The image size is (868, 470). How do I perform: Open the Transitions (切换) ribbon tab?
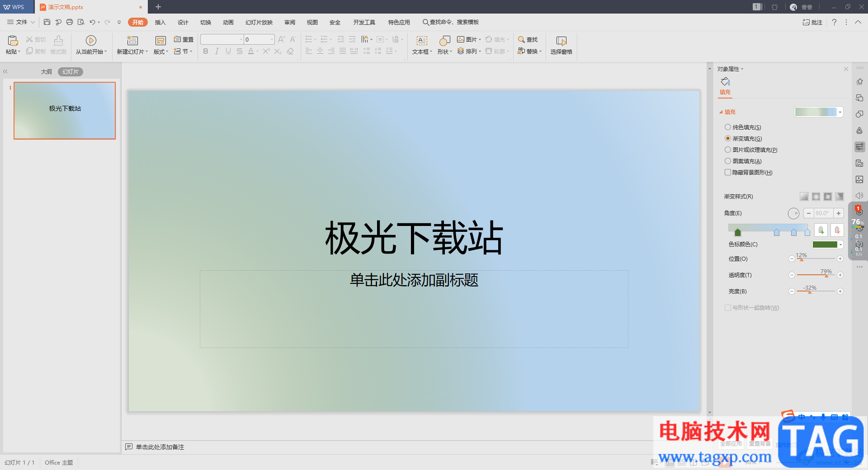(205, 22)
